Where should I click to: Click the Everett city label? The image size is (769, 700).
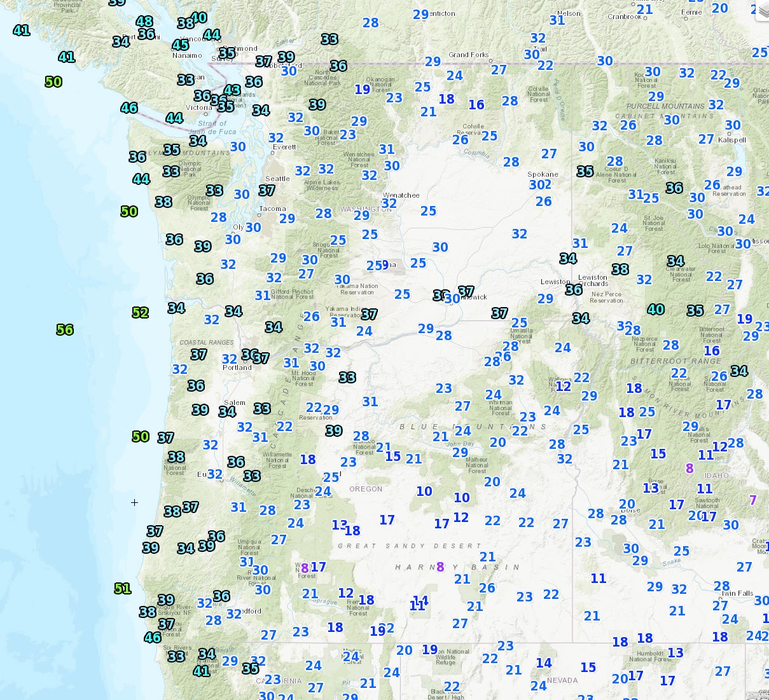[284, 147]
